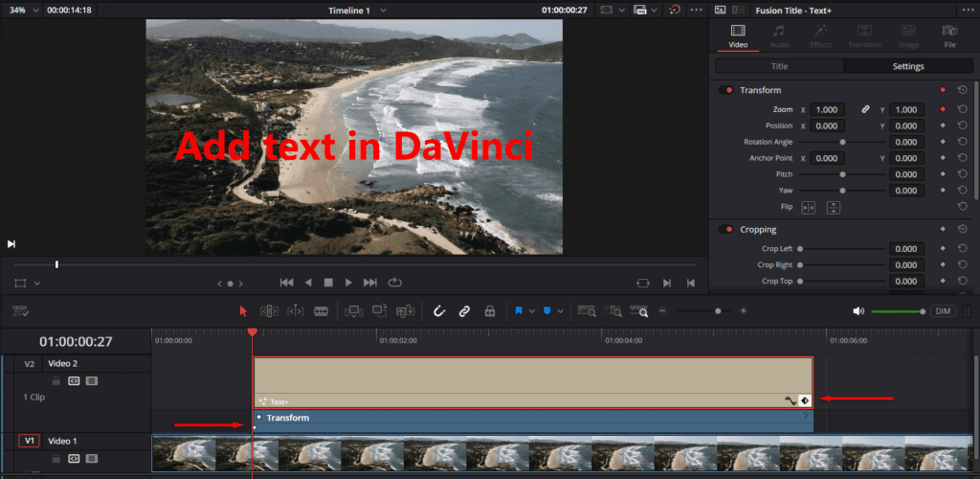Select the arrow Selection Mode tool
The image size is (980, 479).
[243, 311]
